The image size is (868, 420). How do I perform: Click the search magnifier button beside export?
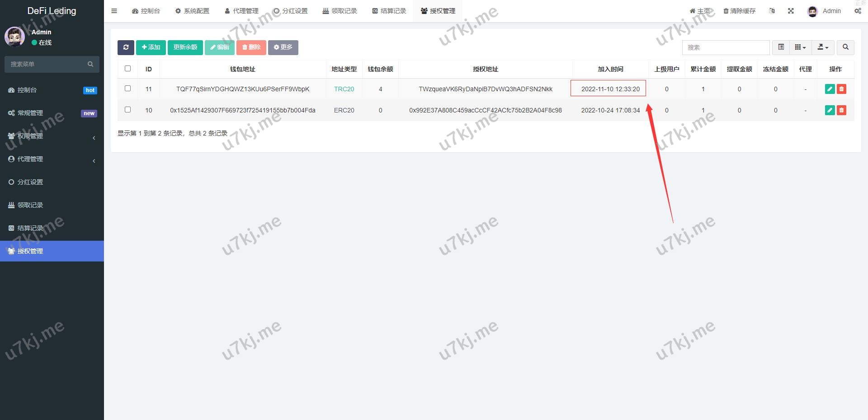coord(845,47)
